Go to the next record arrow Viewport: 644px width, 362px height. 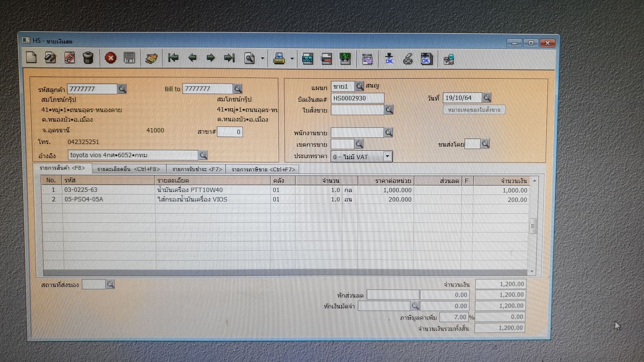[x=211, y=58]
